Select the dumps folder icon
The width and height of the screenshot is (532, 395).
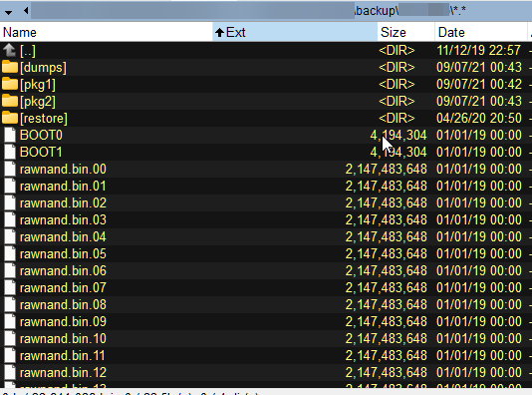coord(10,67)
